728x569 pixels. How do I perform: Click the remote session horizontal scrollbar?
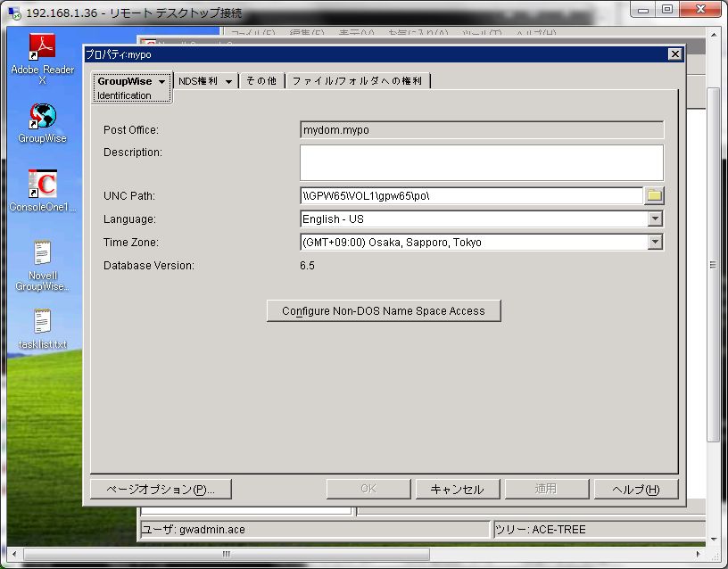tap(226, 554)
